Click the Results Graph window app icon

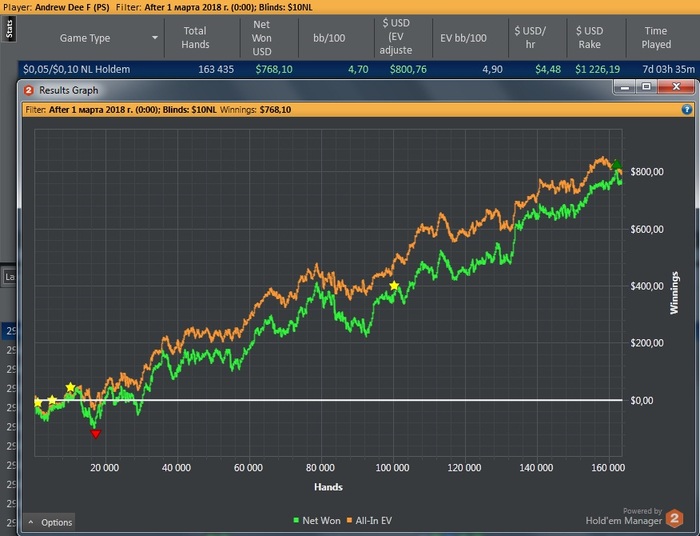pyautogui.click(x=29, y=91)
